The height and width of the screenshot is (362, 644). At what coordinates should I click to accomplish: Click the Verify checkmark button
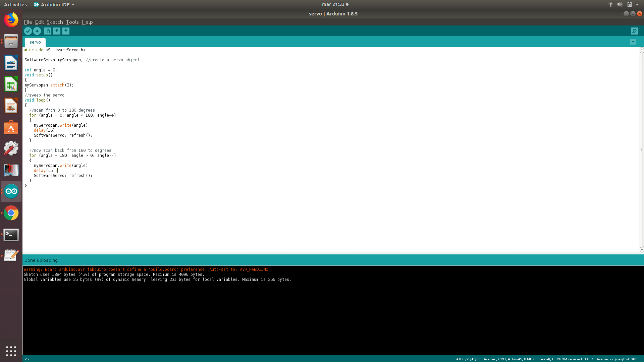point(28,31)
